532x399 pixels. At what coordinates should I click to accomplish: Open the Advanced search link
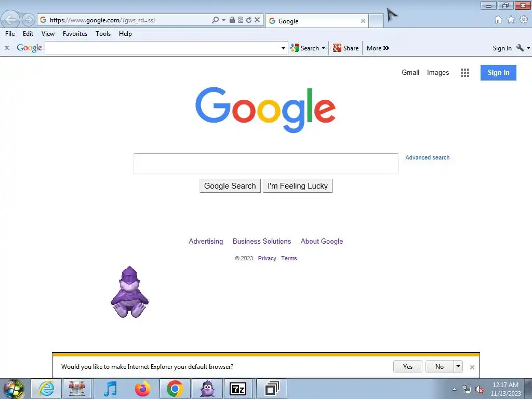[x=427, y=157]
